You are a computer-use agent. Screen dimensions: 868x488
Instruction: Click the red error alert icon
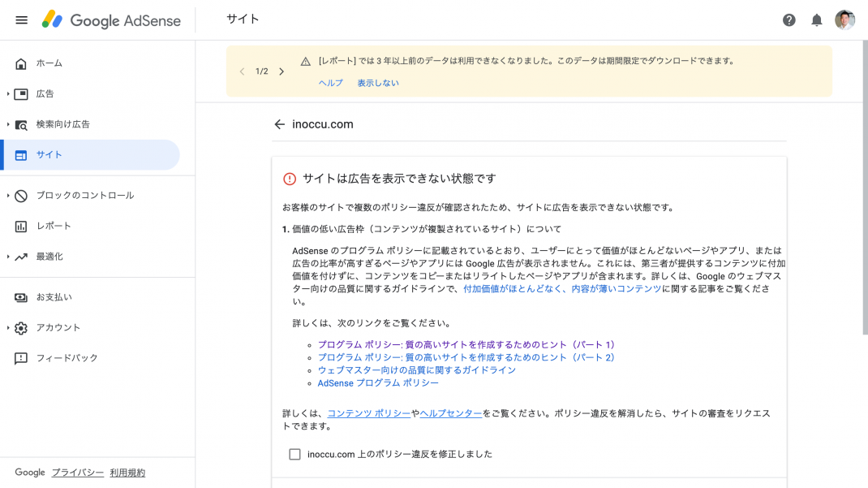click(x=290, y=179)
